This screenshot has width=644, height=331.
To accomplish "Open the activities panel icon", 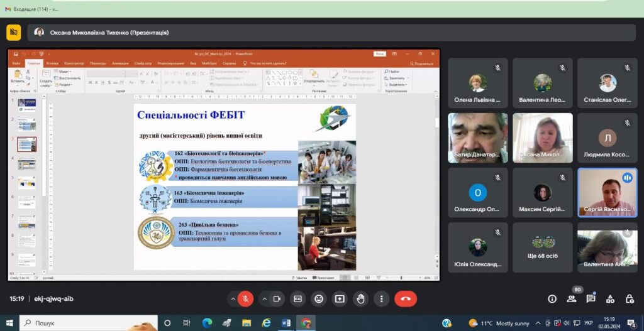I will click(x=610, y=299).
